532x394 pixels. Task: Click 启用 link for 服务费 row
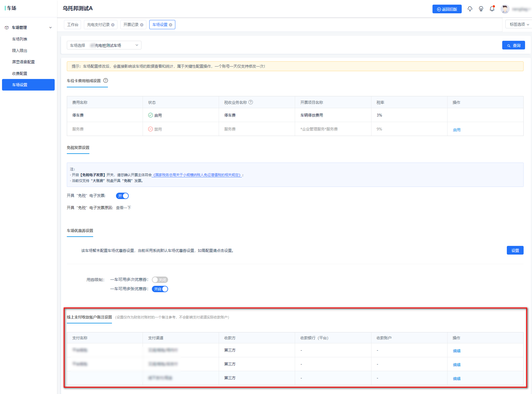point(456,130)
